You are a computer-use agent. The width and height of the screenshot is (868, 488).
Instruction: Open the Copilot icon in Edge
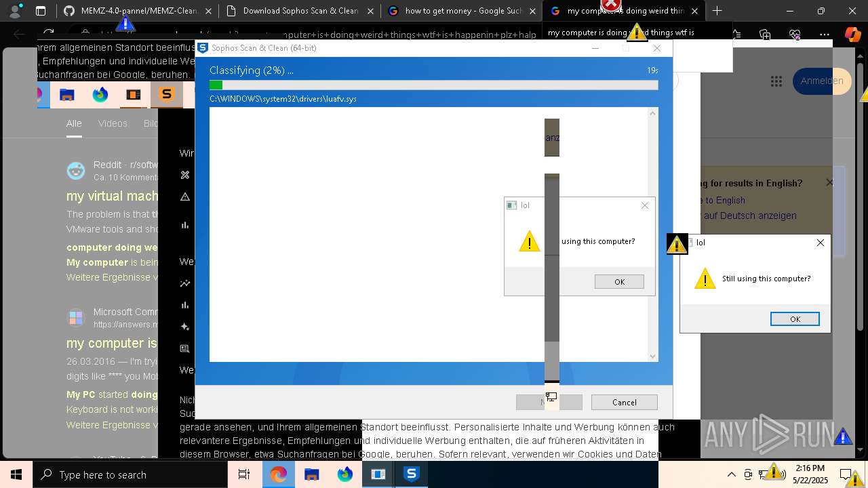(x=853, y=35)
